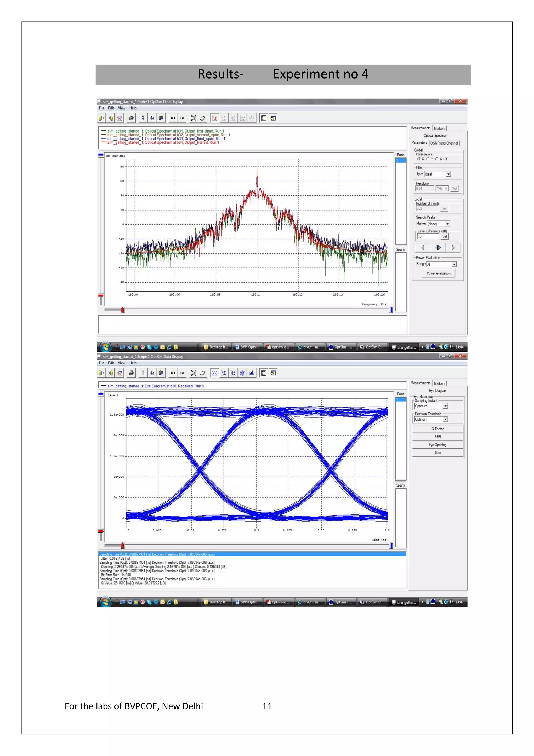Click undo icon in the Probe 1 toolbar
This screenshot has width=534, height=756.
[x=173, y=118]
